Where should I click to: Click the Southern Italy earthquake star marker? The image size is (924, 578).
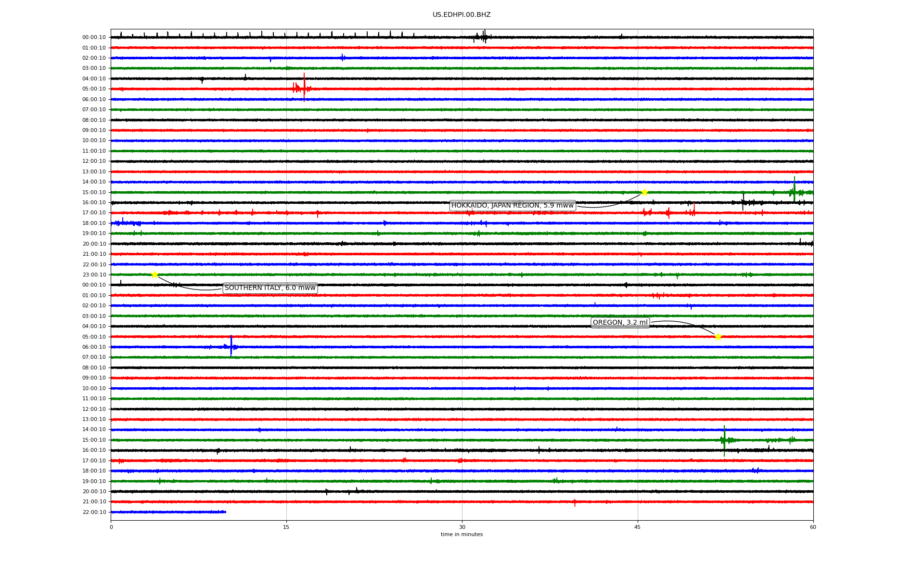point(154,275)
